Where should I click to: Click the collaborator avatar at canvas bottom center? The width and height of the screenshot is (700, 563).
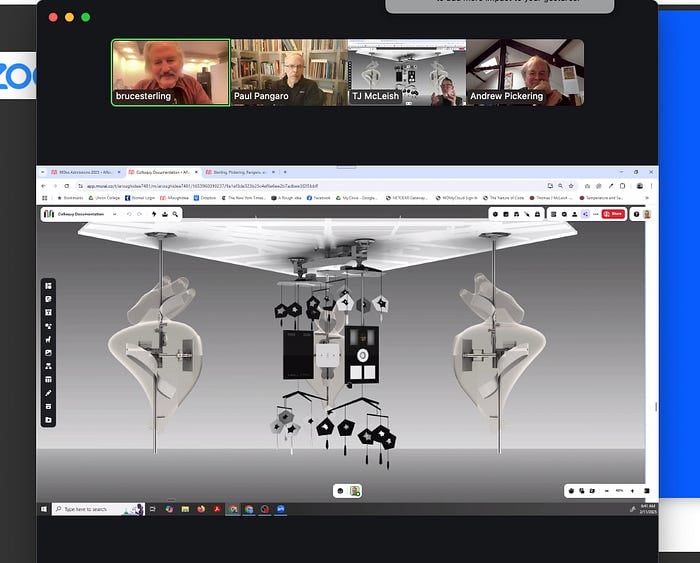tap(355, 491)
